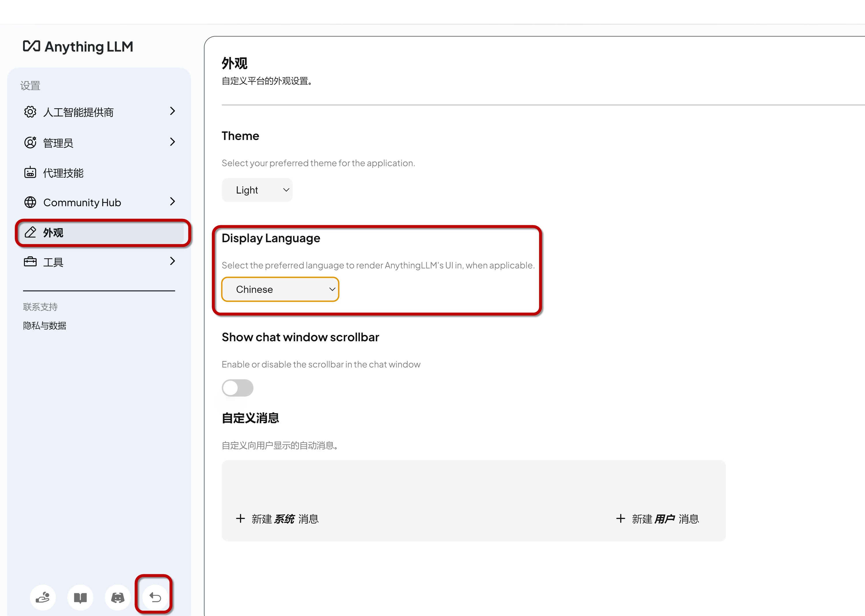Open the Theme dropdown set to Light

pyautogui.click(x=257, y=190)
